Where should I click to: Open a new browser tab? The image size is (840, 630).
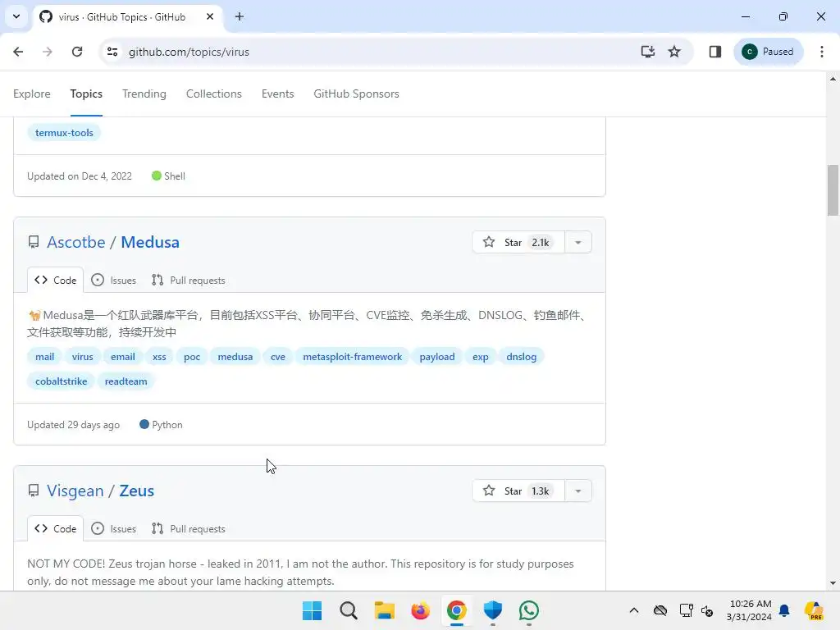point(240,16)
